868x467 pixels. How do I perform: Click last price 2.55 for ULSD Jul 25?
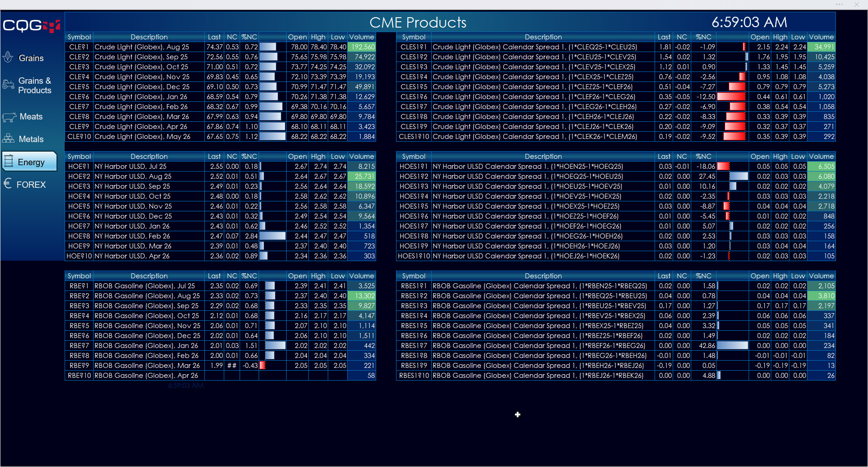[215, 167]
